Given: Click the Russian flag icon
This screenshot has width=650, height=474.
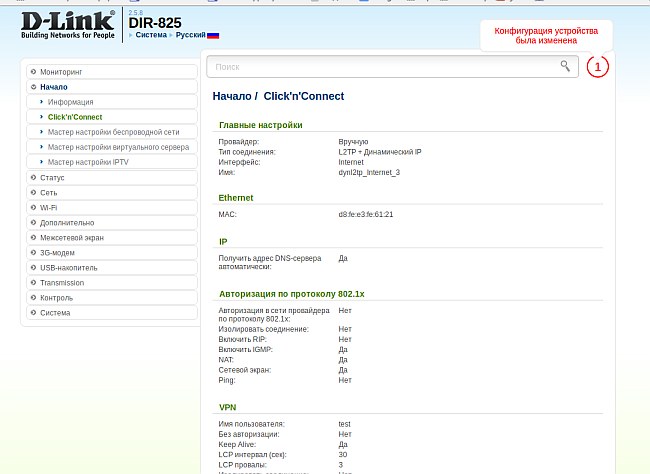Looking at the screenshot, I should 213,35.
